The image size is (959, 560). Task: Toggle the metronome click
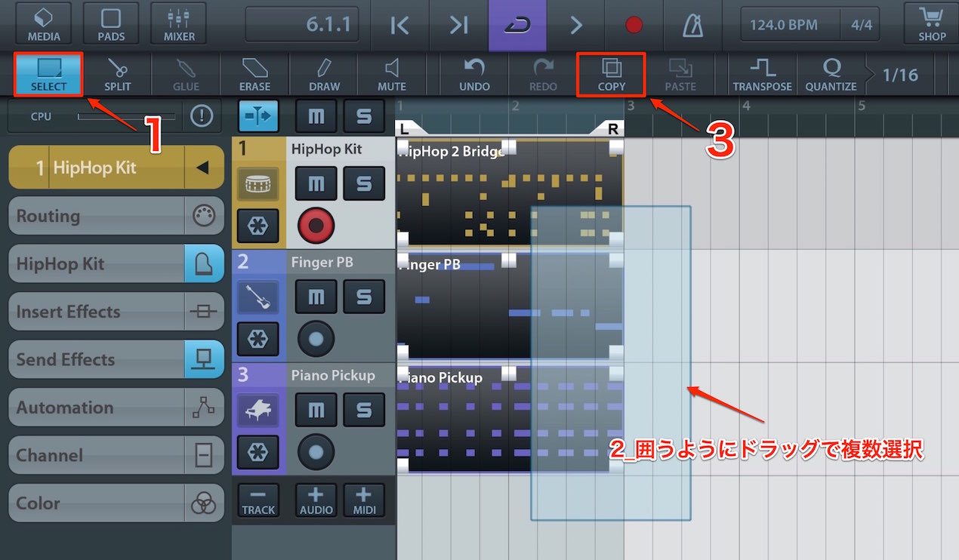[692, 25]
